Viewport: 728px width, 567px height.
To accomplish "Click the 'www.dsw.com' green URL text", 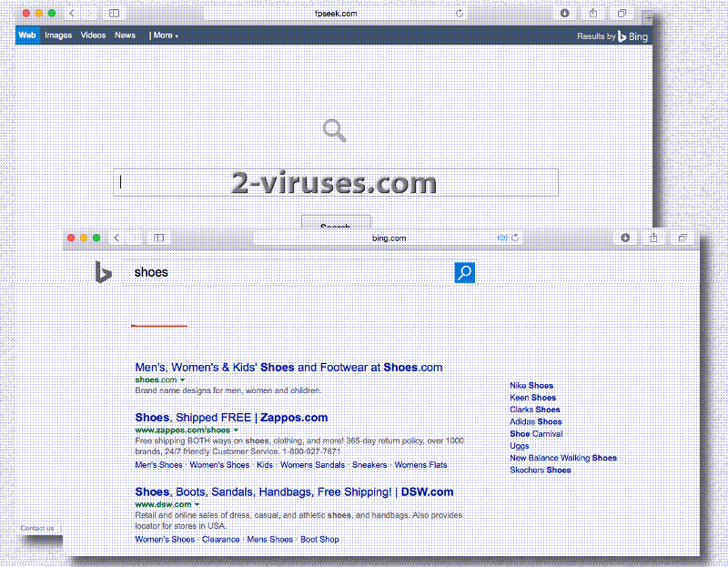I will (x=164, y=504).
